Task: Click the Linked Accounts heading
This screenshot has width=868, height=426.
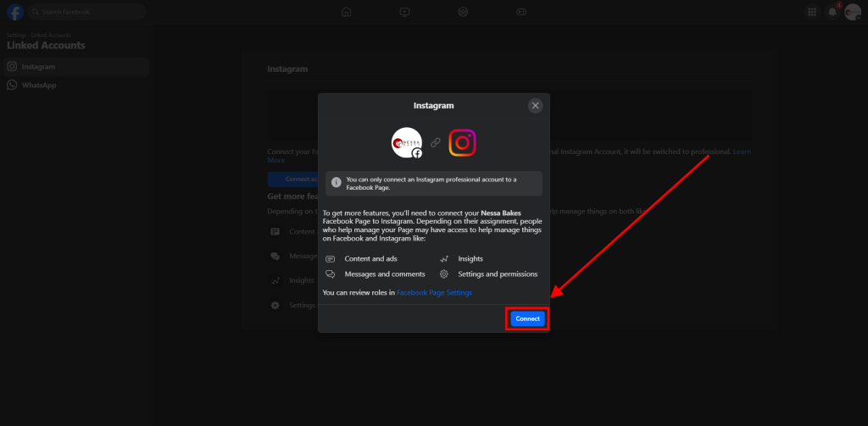Action: click(46, 46)
